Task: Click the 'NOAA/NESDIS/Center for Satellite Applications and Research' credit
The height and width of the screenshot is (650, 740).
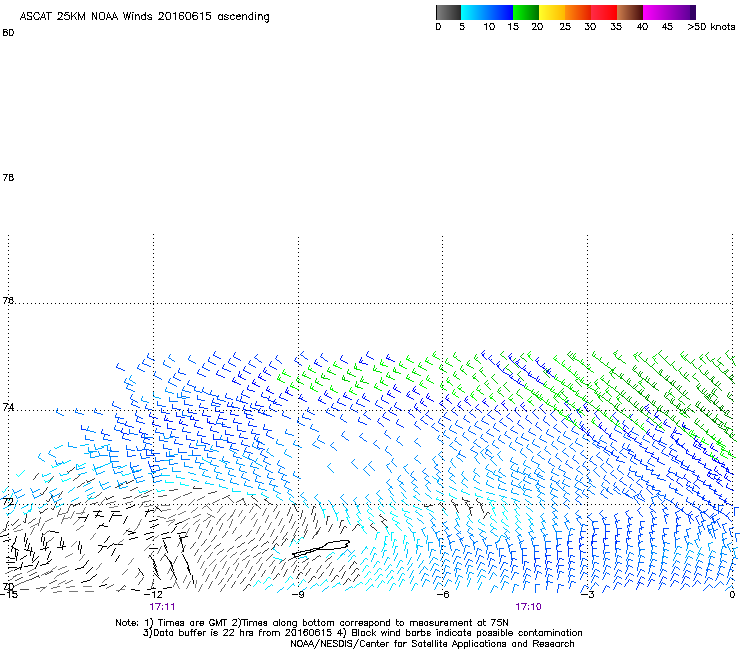Action: (x=432, y=644)
